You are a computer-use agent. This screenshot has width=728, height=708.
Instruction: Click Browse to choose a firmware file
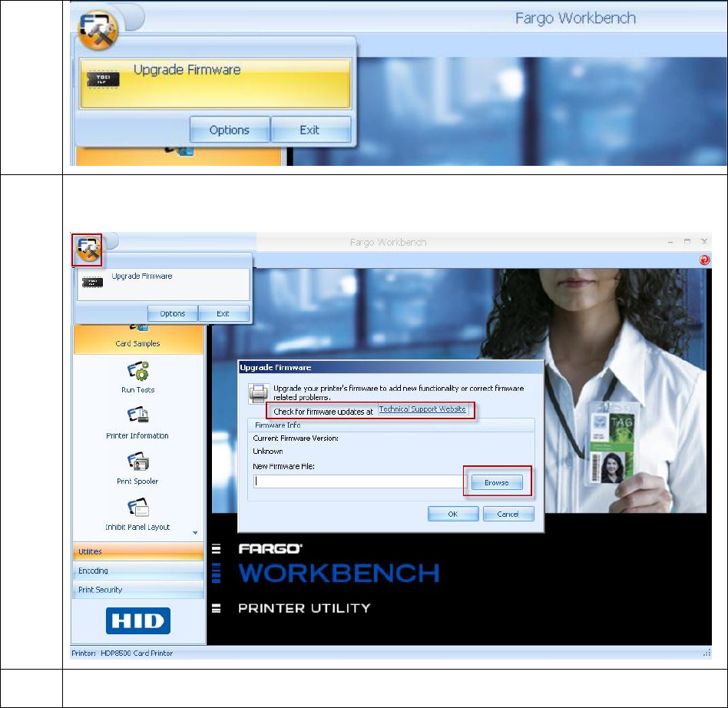[x=497, y=482]
